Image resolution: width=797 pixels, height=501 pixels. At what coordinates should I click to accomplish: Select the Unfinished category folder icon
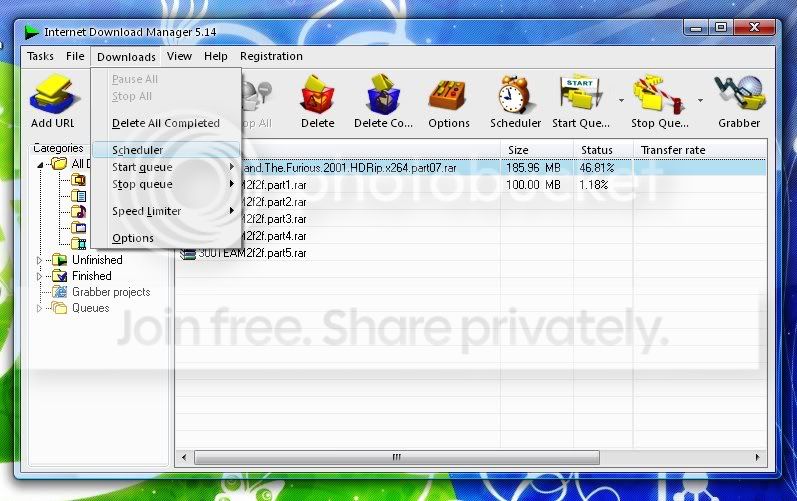click(59, 260)
